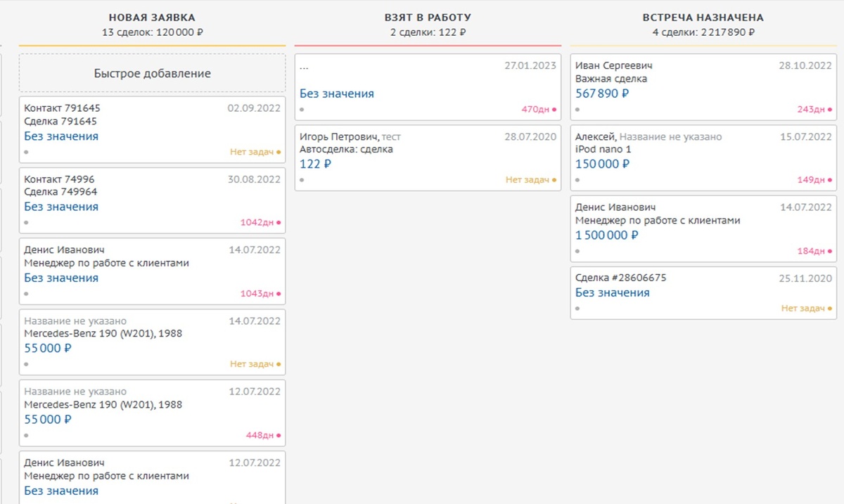
Task: Click the "ВСТРЕЧА НАЗНАЧЕНА" column header
Action: point(703,18)
